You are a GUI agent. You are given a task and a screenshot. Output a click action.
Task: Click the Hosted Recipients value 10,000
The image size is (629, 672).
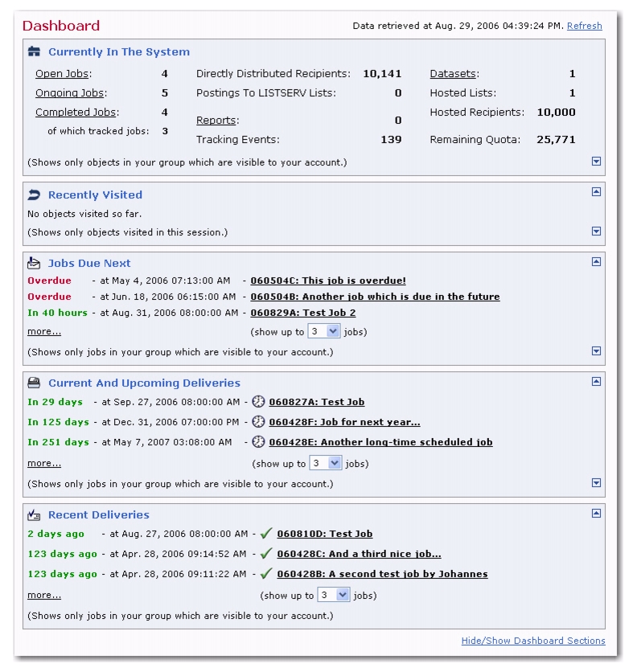[556, 113]
